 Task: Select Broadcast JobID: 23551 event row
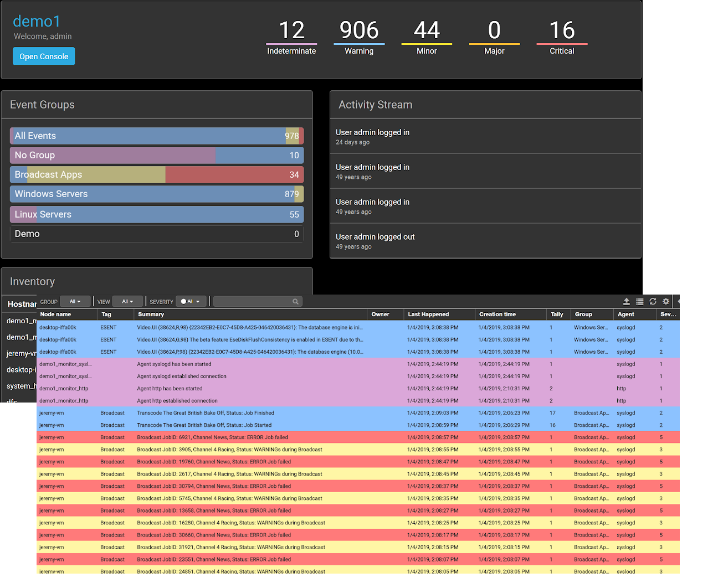[x=358, y=559]
